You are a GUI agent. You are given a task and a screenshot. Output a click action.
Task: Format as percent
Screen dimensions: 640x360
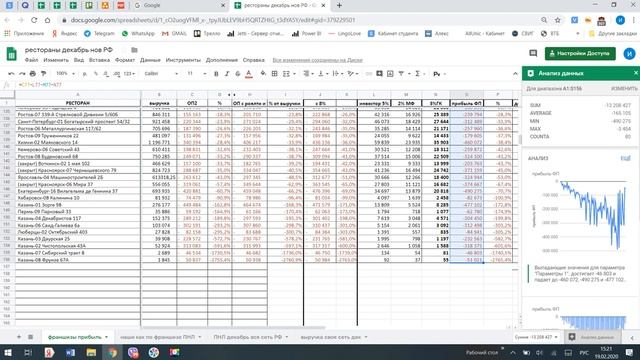point(96,74)
